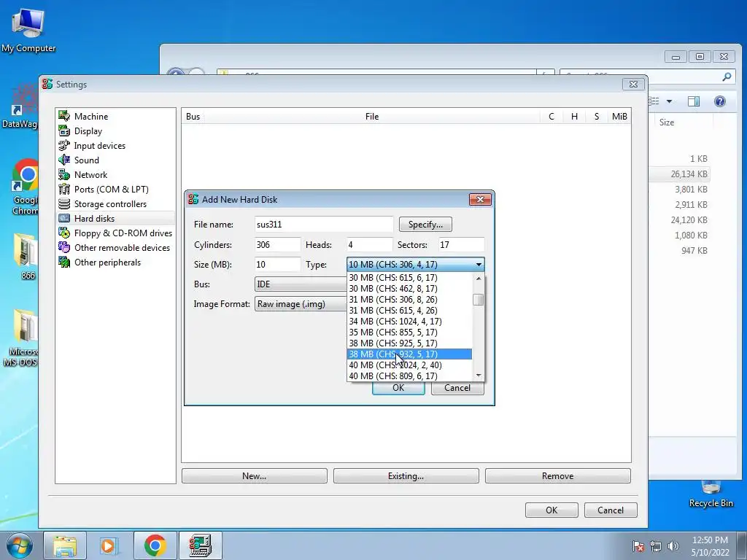Open the Recycle Bin

(x=711, y=494)
